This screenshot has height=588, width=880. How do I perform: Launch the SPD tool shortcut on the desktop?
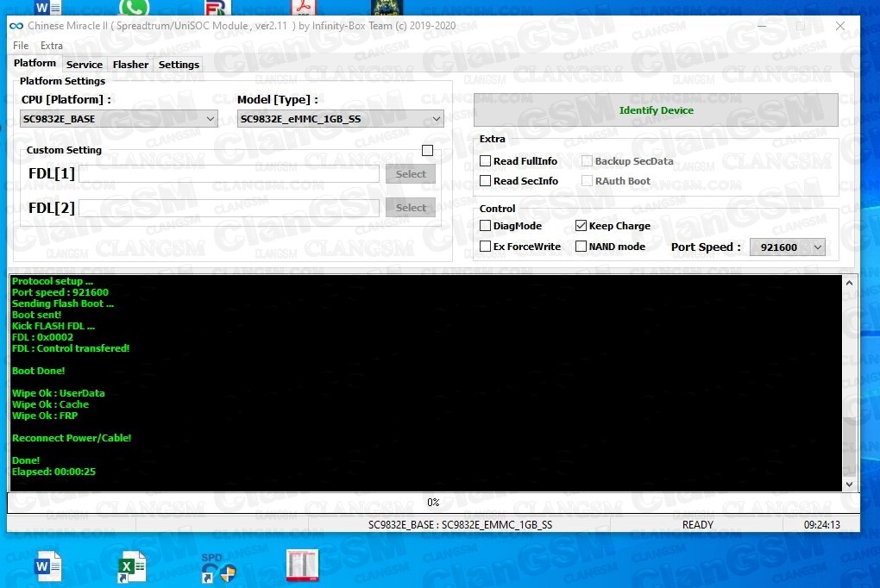click(218, 568)
